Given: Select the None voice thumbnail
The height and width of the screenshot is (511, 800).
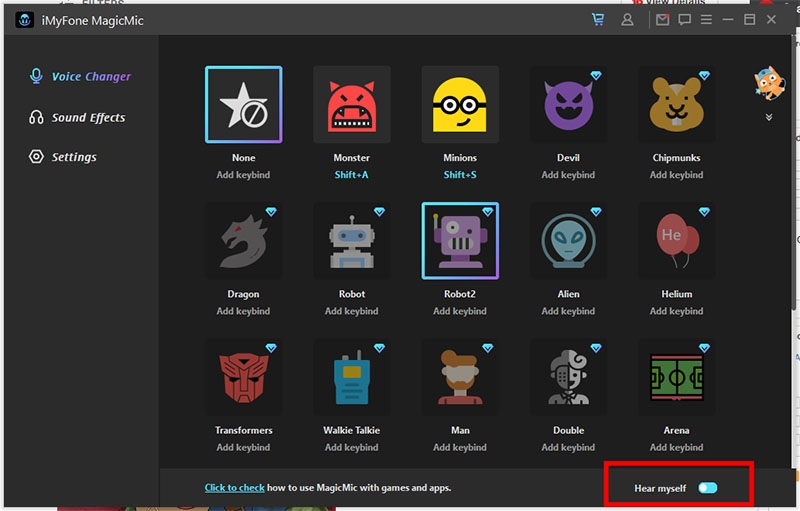Looking at the screenshot, I should coord(243,106).
